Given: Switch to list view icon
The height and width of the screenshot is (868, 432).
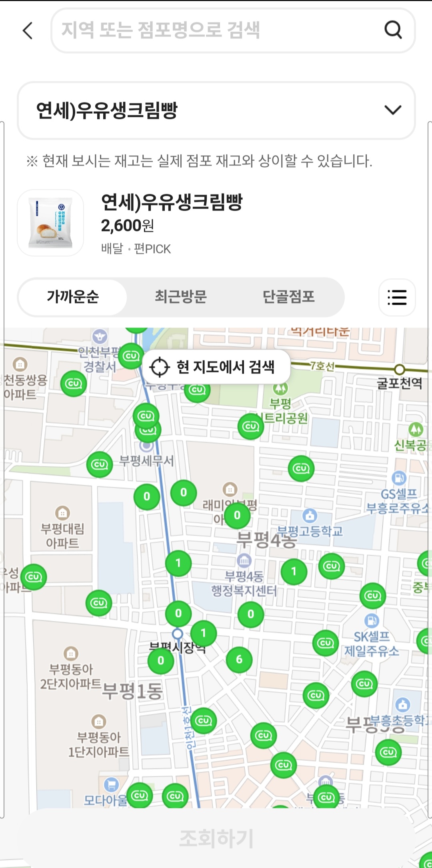Looking at the screenshot, I should [397, 297].
